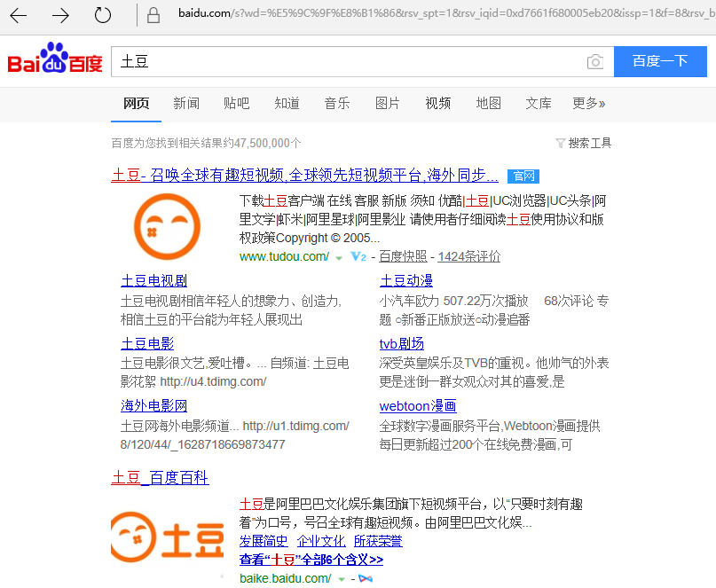This screenshot has width=716, height=588.
Task: Open the tvb剧场 sublink
Action: [x=401, y=343]
